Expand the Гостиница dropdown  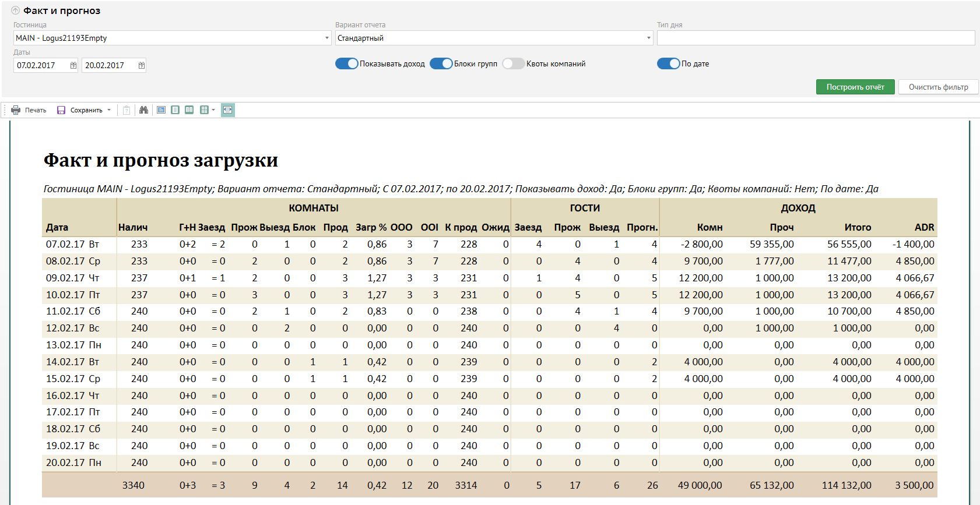326,38
